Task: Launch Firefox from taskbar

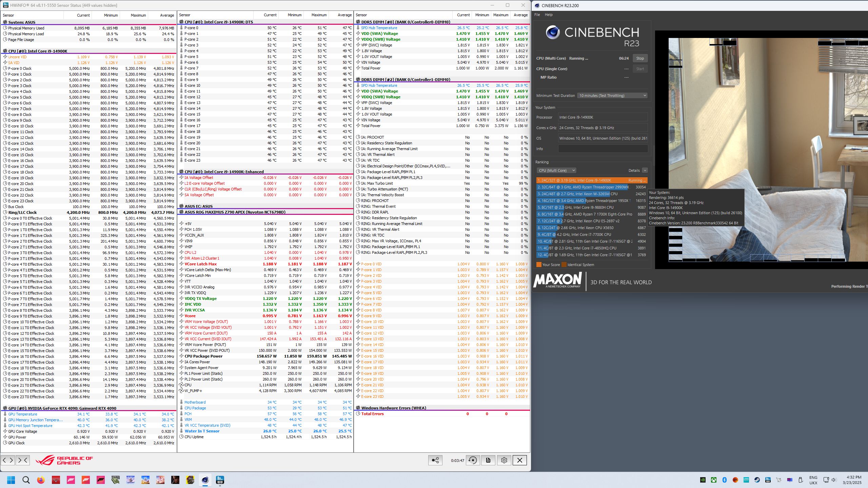Action: click(41, 480)
